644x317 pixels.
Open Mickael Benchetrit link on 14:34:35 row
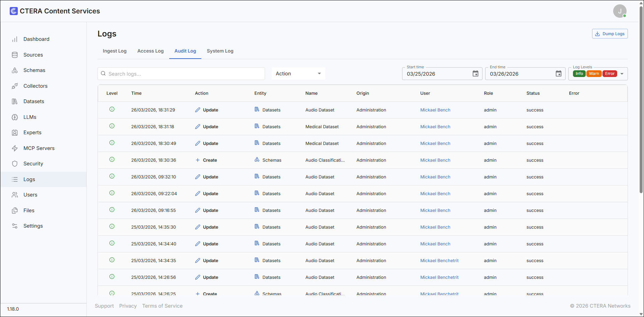point(439,261)
